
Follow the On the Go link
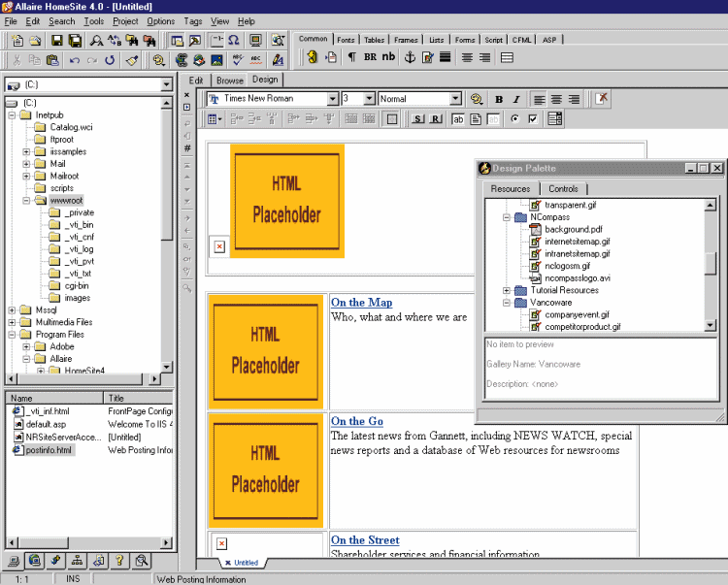(357, 421)
